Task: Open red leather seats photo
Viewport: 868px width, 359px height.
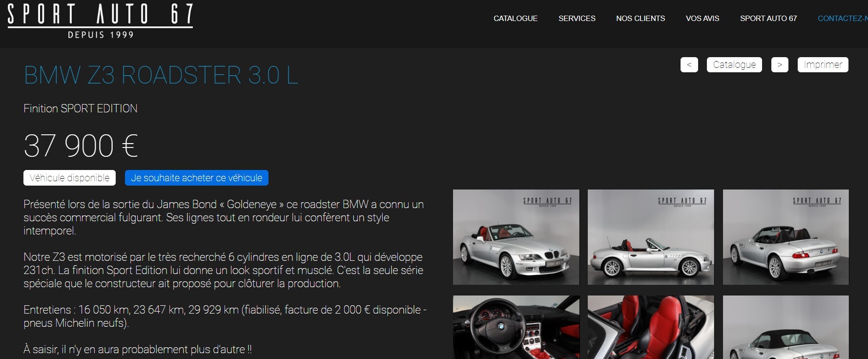Action: [x=651, y=327]
